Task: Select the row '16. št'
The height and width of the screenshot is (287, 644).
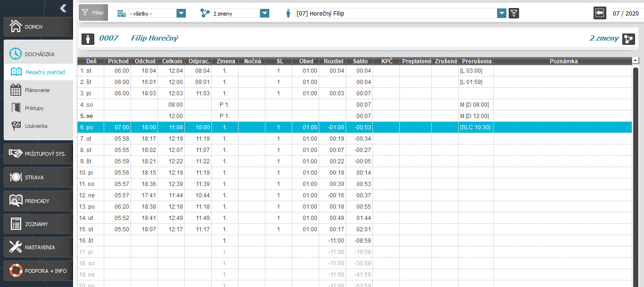Action: 355,241
